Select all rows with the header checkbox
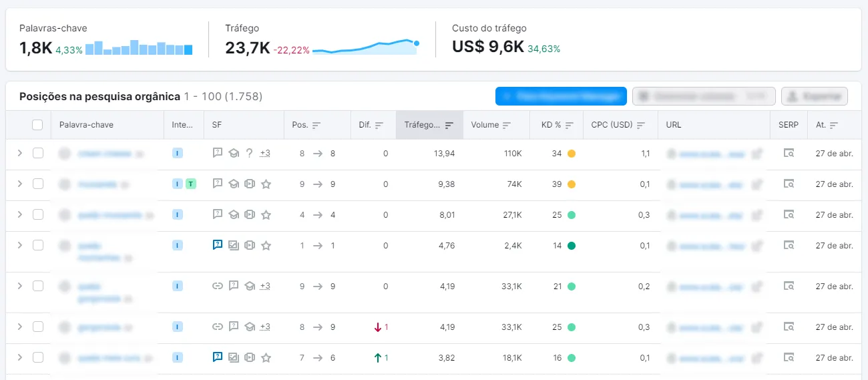The width and height of the screenshot is (868, 380). tap(37, 125)
